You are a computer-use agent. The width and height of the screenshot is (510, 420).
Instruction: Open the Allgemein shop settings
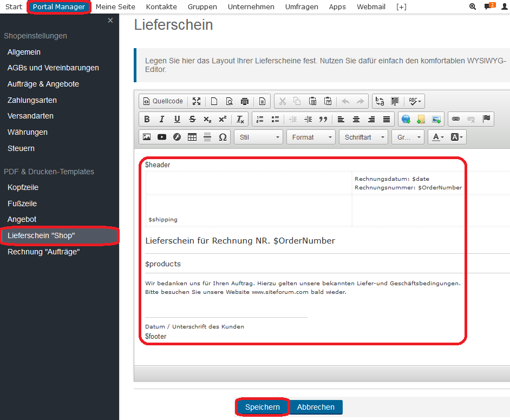(x=24, y=52)
